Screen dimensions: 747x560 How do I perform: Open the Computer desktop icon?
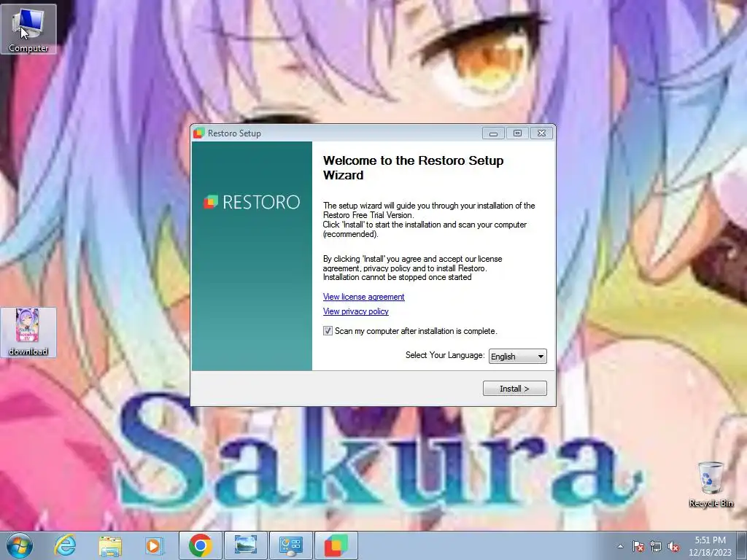tap(28, 29)
